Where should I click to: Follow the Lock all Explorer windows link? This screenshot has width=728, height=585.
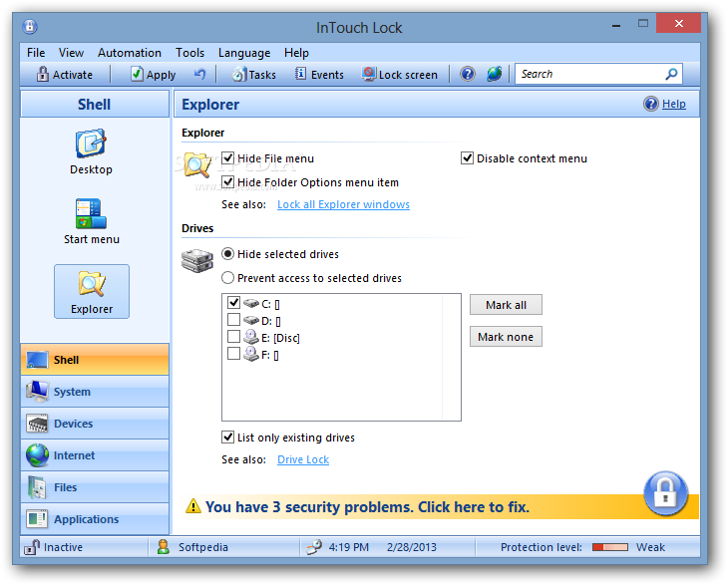pos(343,204)
